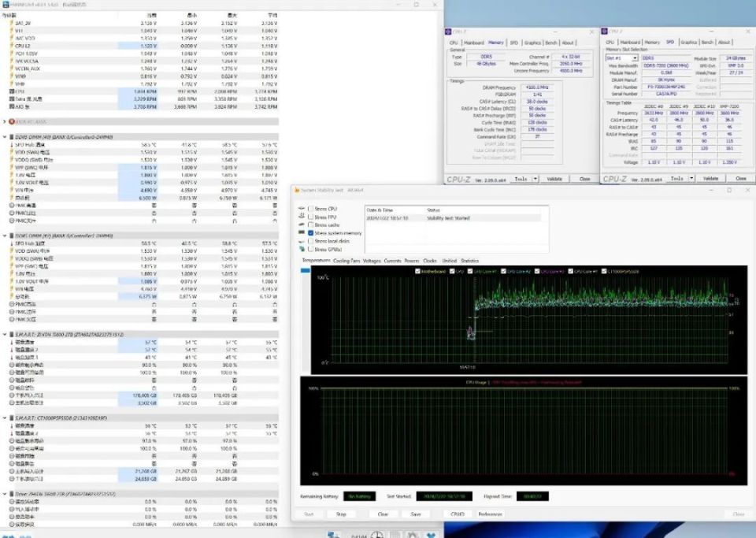The width and height of the screenshot is (756, 538).
Task: Enable the Stress CPU checkbox
Action: 310,209
